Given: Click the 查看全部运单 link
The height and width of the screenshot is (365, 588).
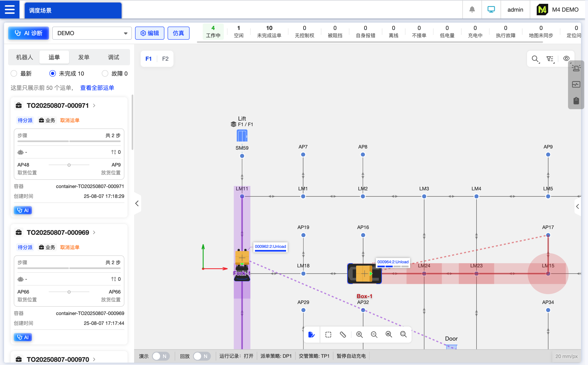Looking at the screenshot, I should (x=97, y=88).
